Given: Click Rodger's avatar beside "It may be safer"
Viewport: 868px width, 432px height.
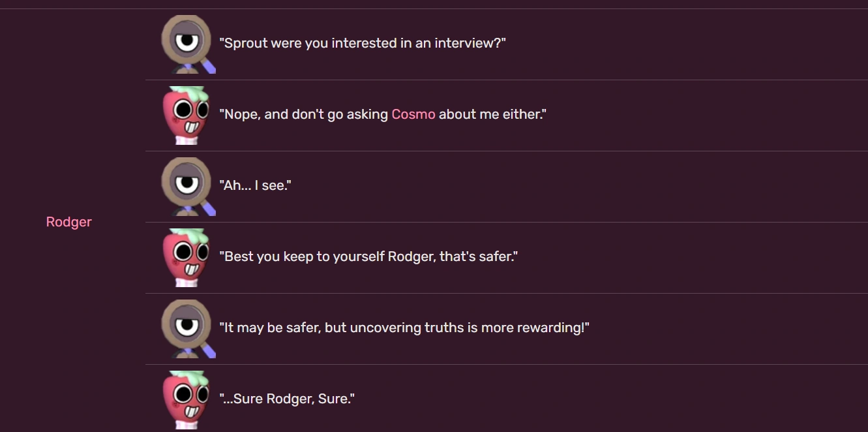Looking at the screenshot, I should pyautogui.click(x=188, y=329).
